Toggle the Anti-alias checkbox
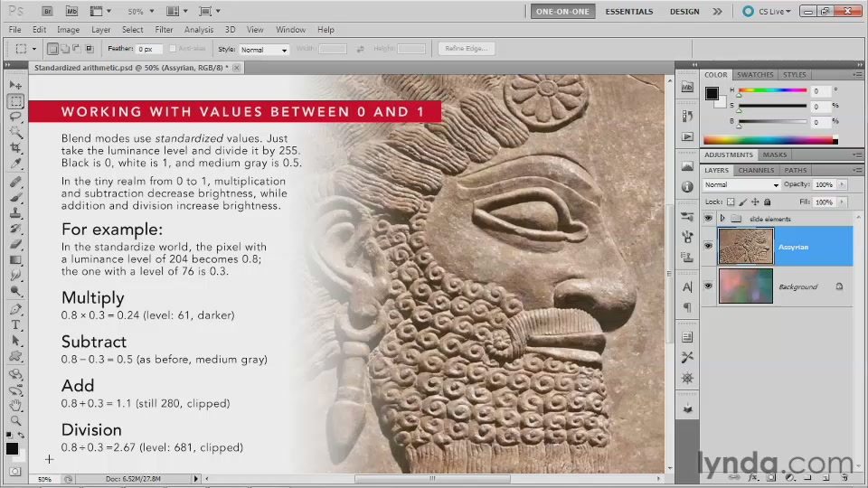Screen dimensions: 868x488 tap(173, 49)
